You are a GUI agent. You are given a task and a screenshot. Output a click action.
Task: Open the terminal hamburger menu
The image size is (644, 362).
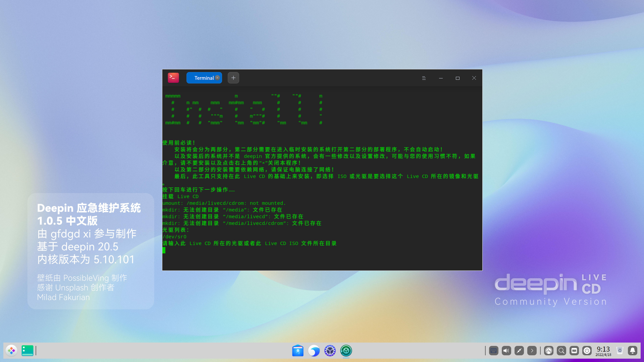pos(424,78)
